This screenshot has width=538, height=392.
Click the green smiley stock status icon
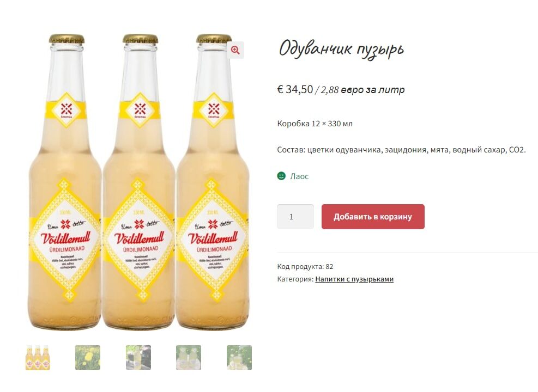coord(281,176)
